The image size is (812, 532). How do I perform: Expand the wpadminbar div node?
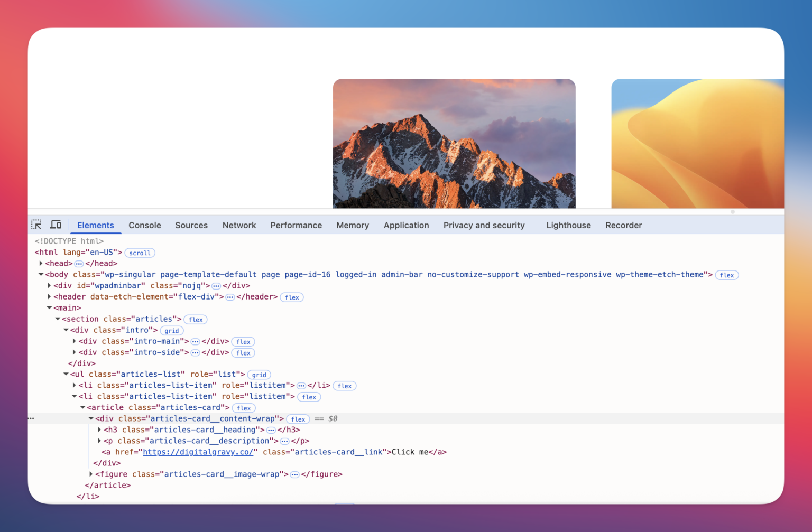coord(49,285)
